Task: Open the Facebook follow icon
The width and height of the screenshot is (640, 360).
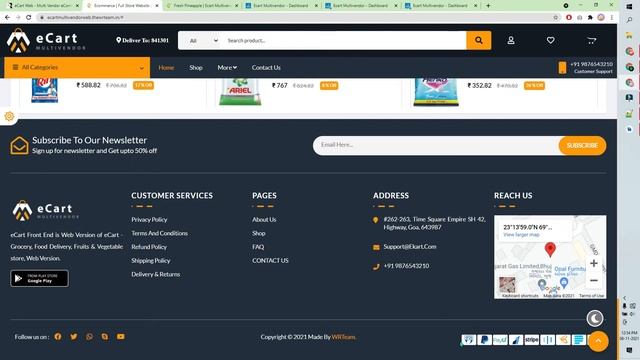Action: (x=58, y=337)
